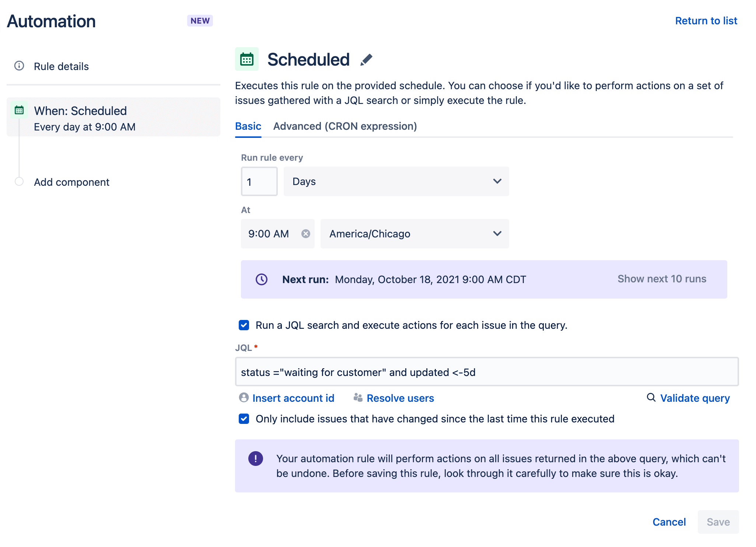Click Show next 10 runs link

click(662, 279)
